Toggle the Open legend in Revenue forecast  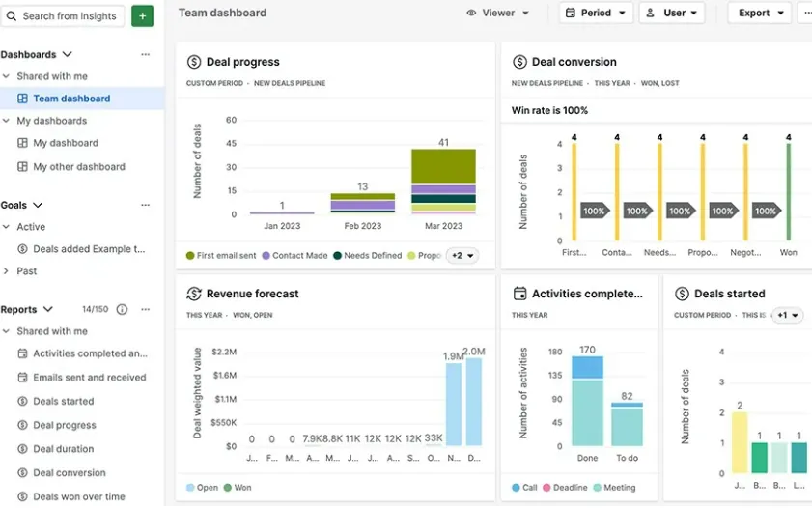tap(202, 488)
